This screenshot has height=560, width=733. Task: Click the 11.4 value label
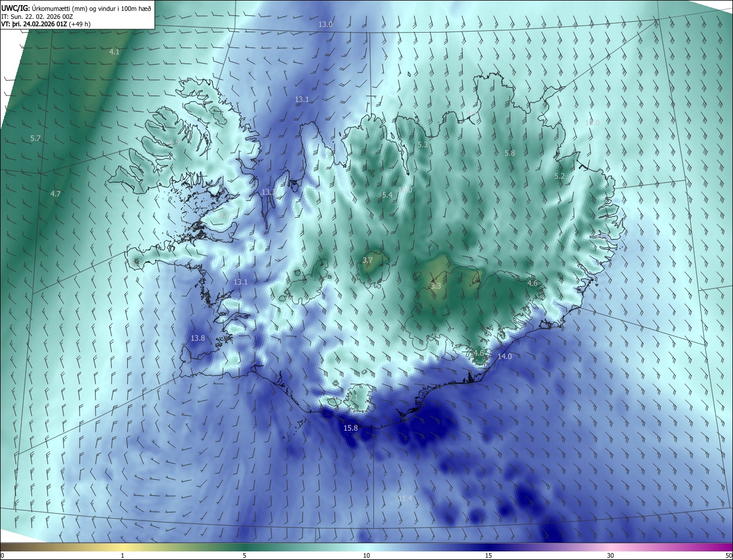click(405, 499)
